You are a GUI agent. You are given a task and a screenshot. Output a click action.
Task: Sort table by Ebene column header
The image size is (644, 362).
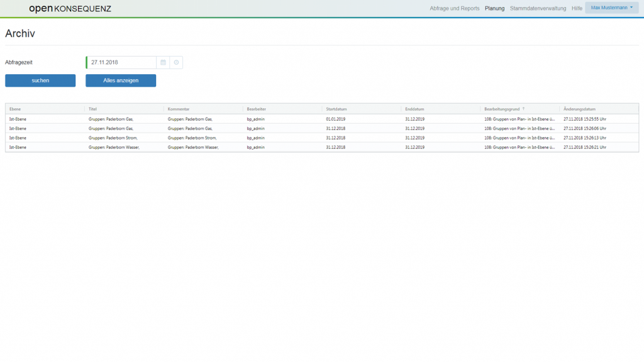point(15,109)
